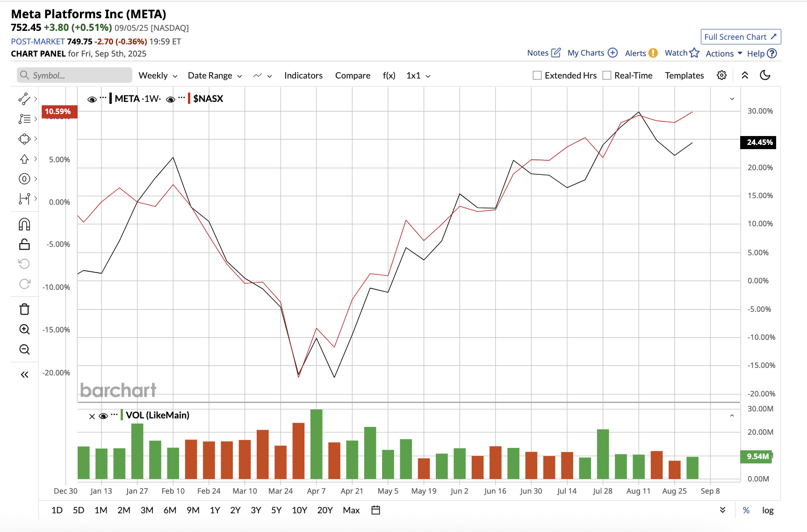
Task: Open $NASX series more options dots
Action: pyautogui.click(x=182, y=98)
